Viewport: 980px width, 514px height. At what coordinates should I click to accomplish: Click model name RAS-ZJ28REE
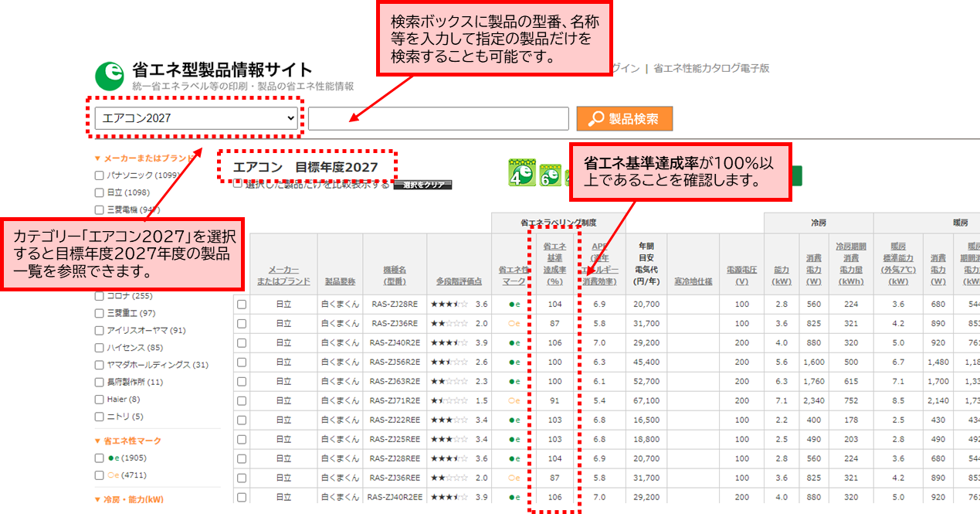pyautogui.click(x=395, y=459)
